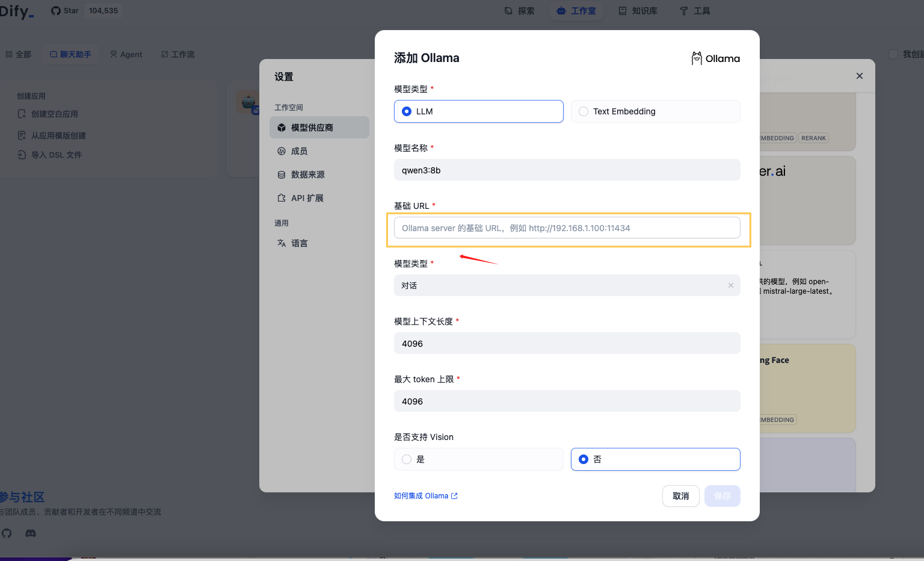Click the Dify logo
The width and height of the screenshot is (924, 561).
16,11
